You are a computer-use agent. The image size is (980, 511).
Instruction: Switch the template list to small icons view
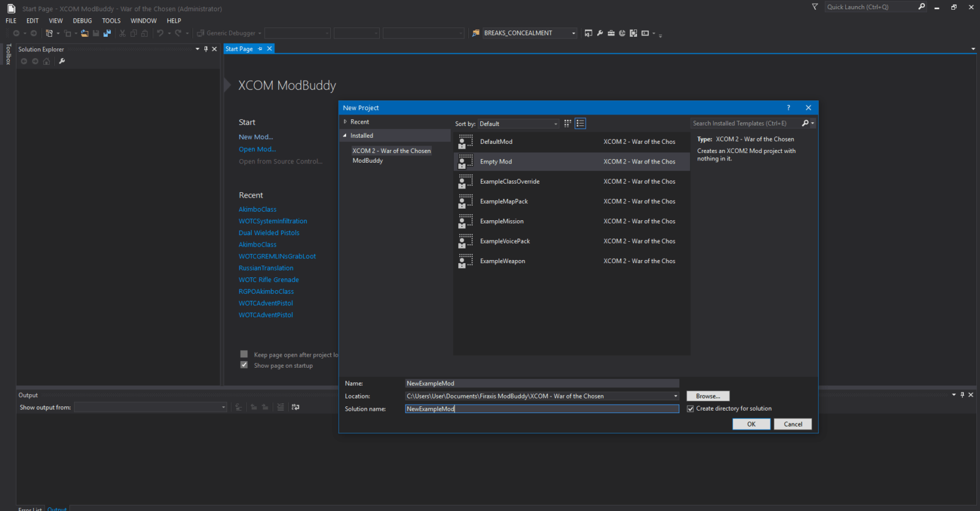coord(568,124)
